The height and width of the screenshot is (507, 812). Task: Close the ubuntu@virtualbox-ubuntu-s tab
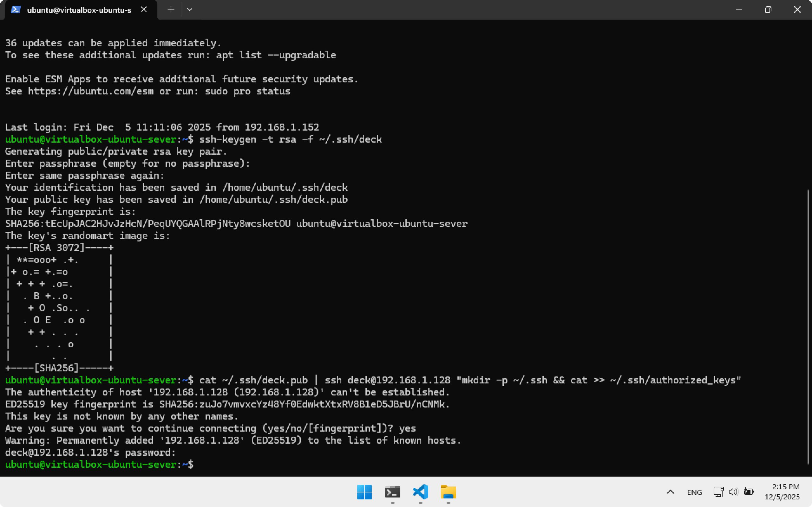[144, 10]
